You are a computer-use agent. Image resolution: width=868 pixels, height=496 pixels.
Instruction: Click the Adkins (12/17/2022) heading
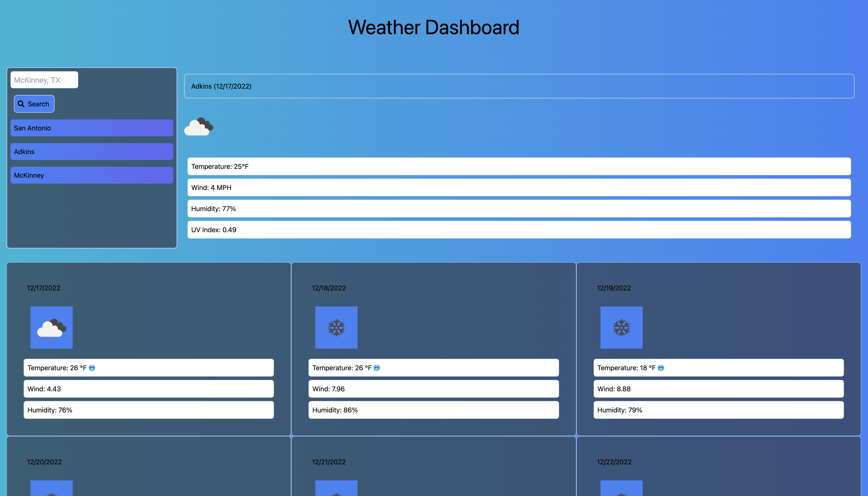click(519, 86)
